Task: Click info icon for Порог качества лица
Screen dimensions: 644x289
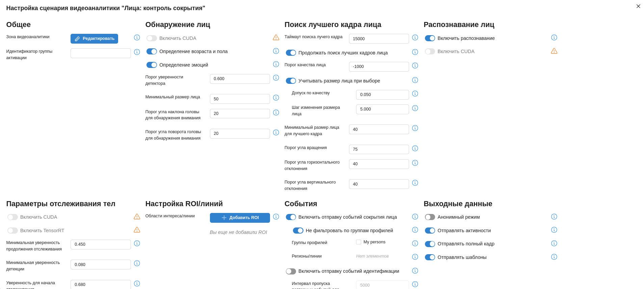Action: pyautogui.click(x=415, y=66)
